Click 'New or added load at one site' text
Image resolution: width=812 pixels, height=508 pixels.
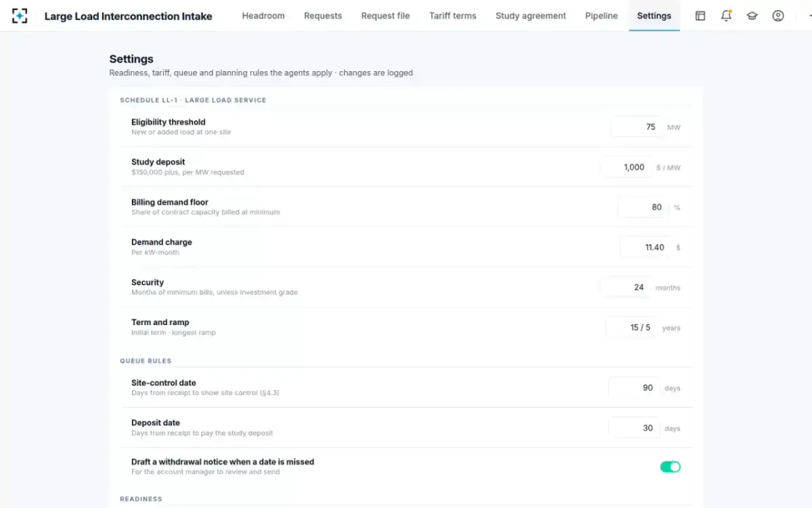point(181,132)
